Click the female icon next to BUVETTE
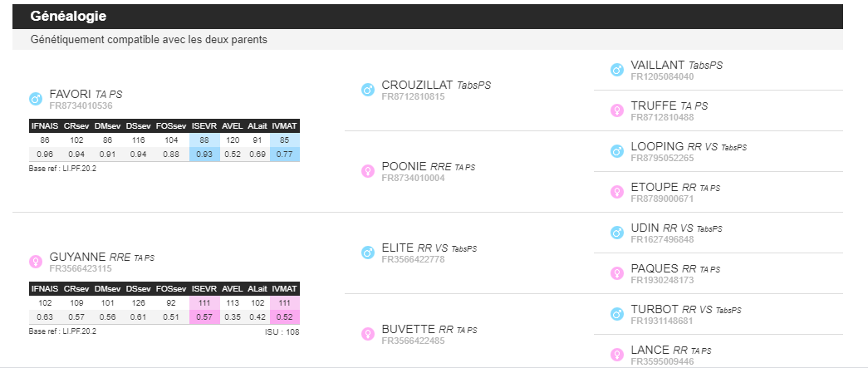Image resolution: width=868 pixels, height=368 pixels. coord(368,334)
